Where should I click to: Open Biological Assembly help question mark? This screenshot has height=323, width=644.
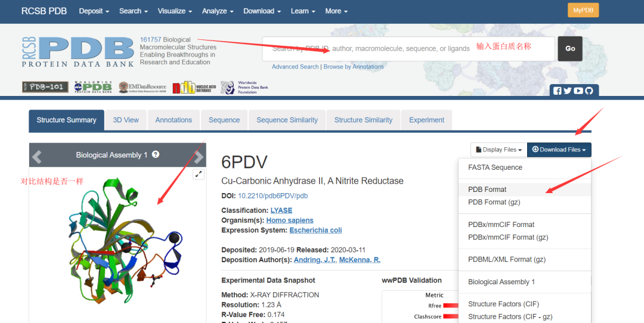point(156,154)
